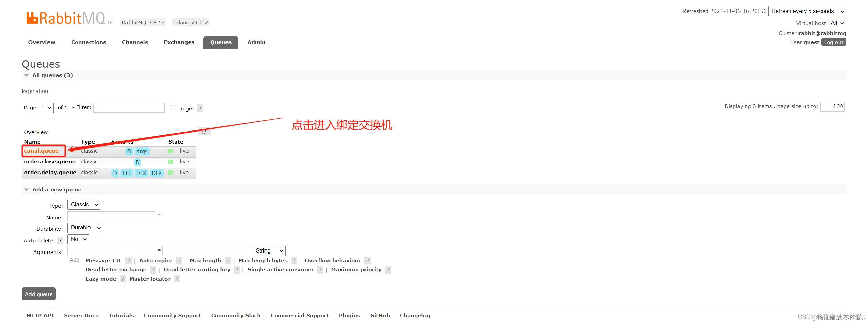
Task: Focus the new queue Name field
Action: 111,216
